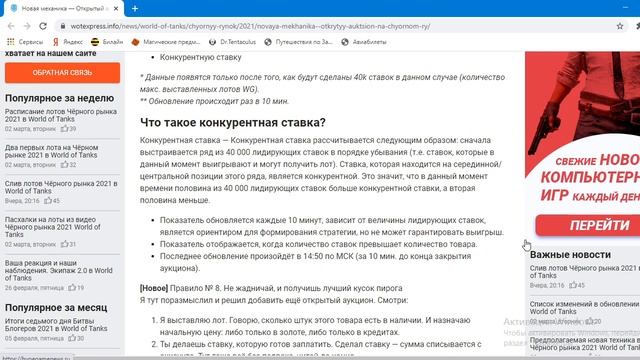
Task: Click the browser back arrow
Action: tap(11, 26)
